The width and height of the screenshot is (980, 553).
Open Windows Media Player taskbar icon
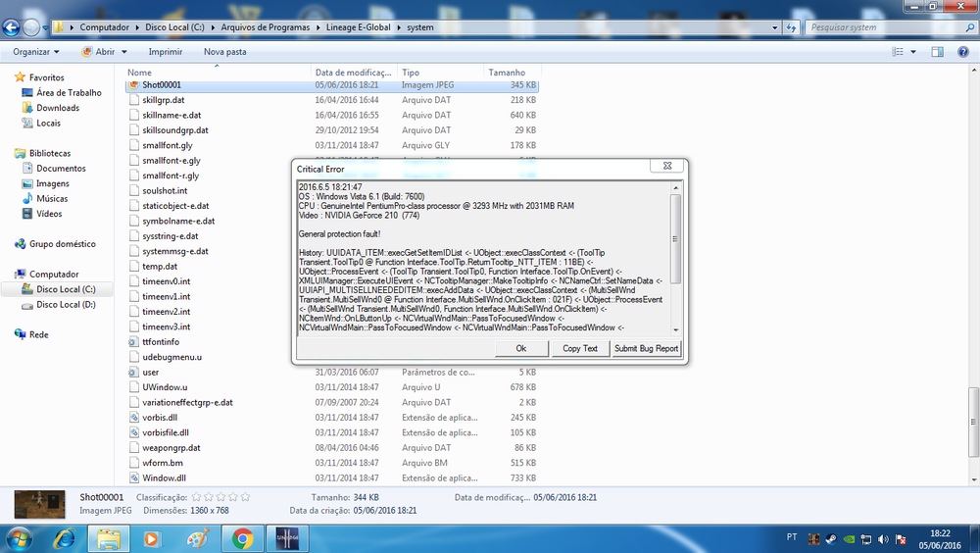152,538
